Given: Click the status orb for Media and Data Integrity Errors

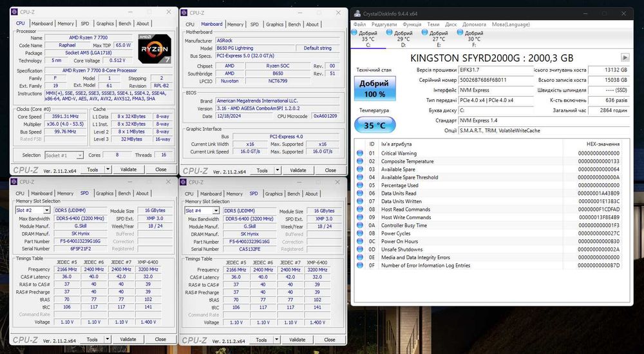Looking at the screenshot, I should 360,257.
